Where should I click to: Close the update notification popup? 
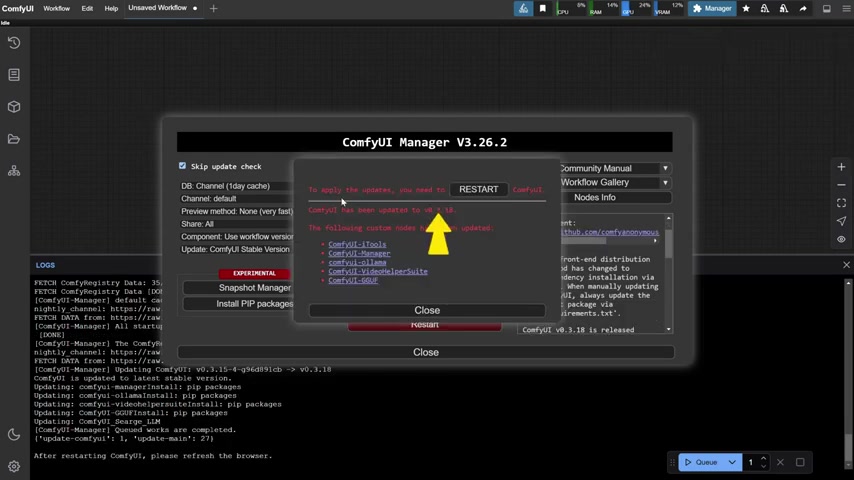click(427, 310)
